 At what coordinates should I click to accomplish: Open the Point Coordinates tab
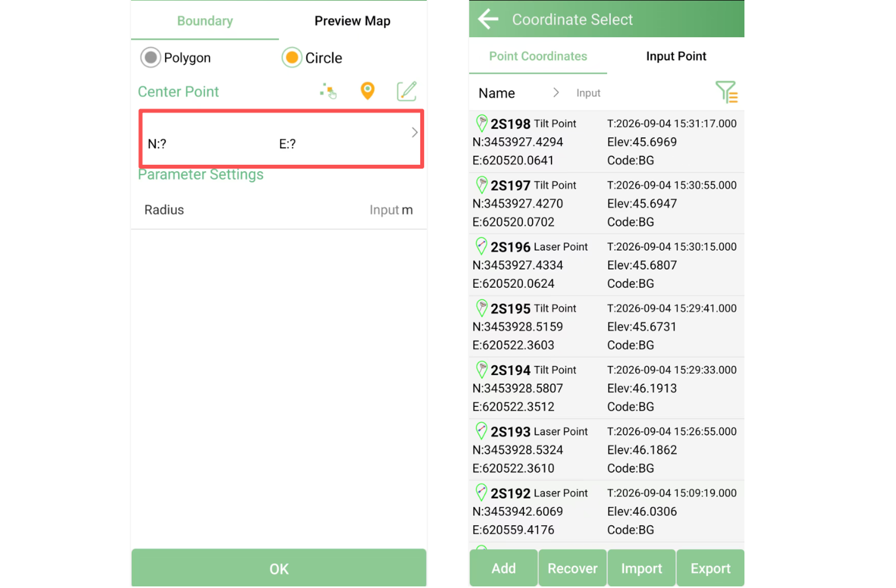click(x=538, y=56)
